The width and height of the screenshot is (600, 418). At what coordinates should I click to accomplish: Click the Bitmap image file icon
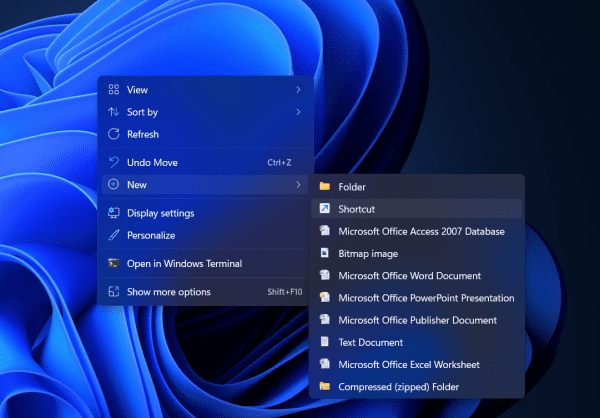point(324,253)
